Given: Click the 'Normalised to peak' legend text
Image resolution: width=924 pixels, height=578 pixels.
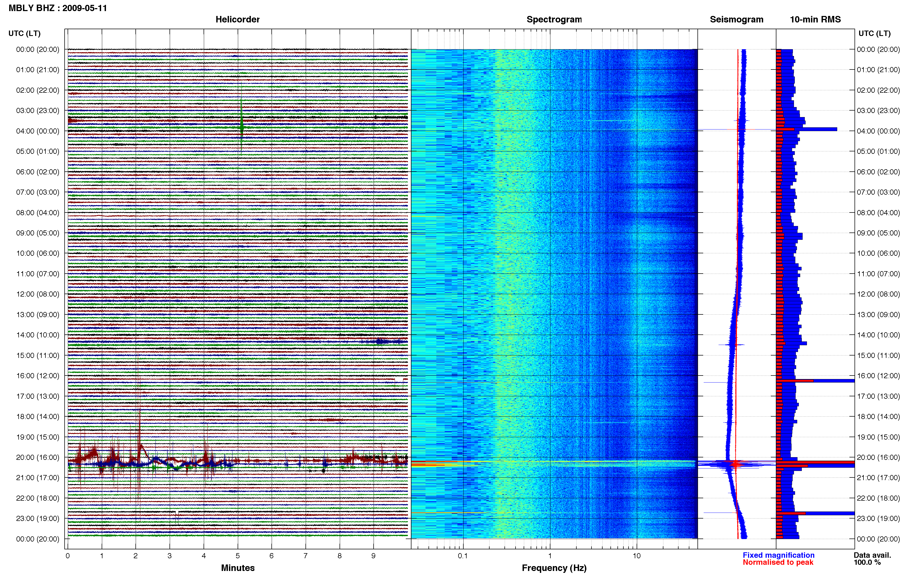Looking at the screenshot, I should tap(778, 562).
